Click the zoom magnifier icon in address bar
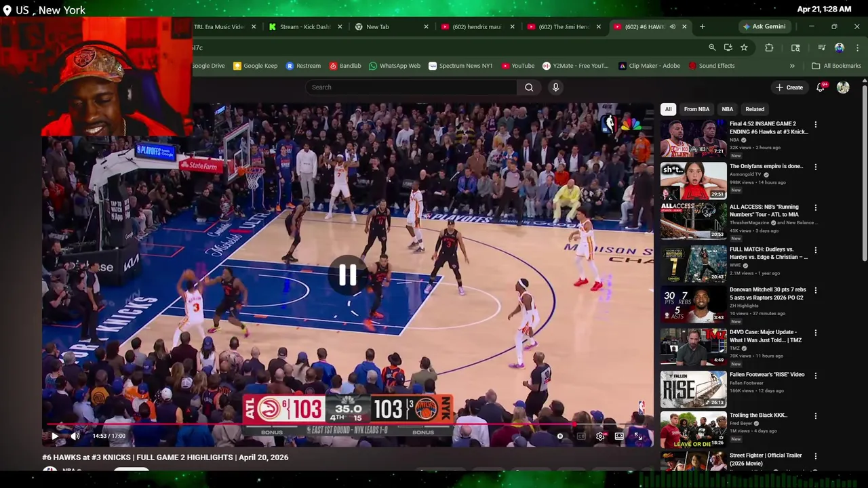This screenshot has height=488, width=868. point(712,47)
